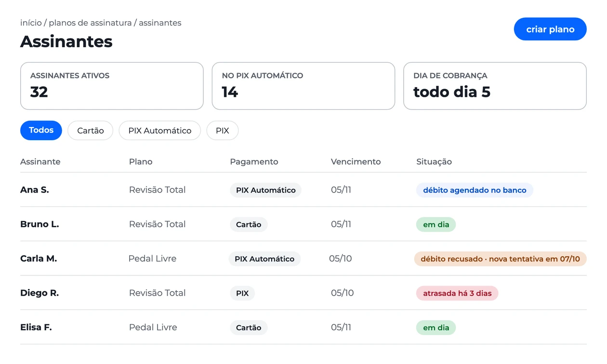
Task: Click the "Situação" column header
Action: tap(434, 162)
